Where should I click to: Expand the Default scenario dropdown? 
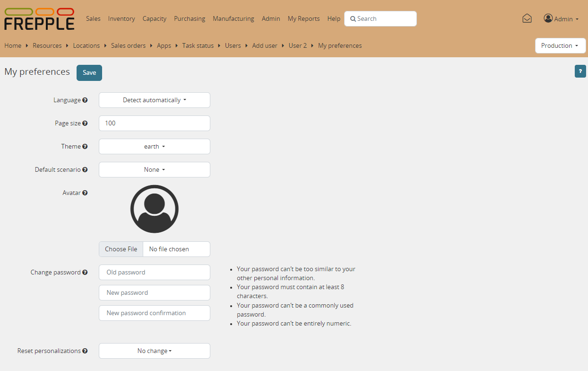(154, 169)
